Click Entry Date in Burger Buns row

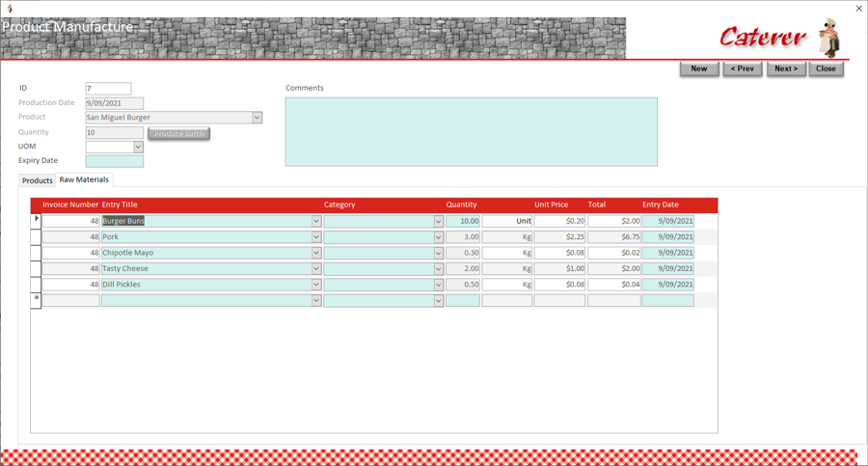(668, 221)
